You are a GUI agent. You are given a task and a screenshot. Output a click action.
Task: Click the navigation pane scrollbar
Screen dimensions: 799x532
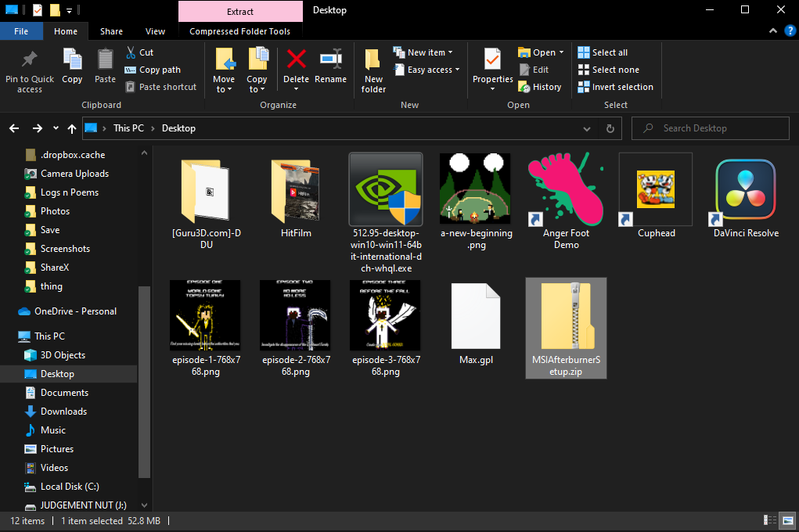(144, 383)
